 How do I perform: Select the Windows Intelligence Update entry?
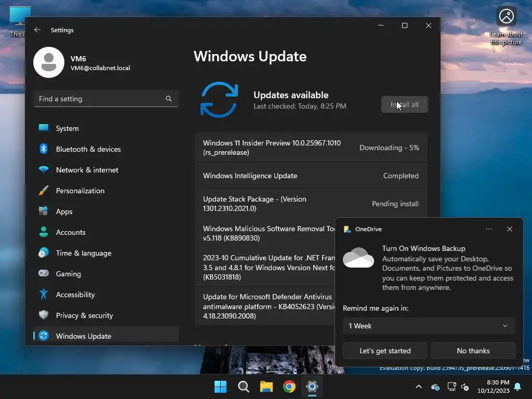311,176
